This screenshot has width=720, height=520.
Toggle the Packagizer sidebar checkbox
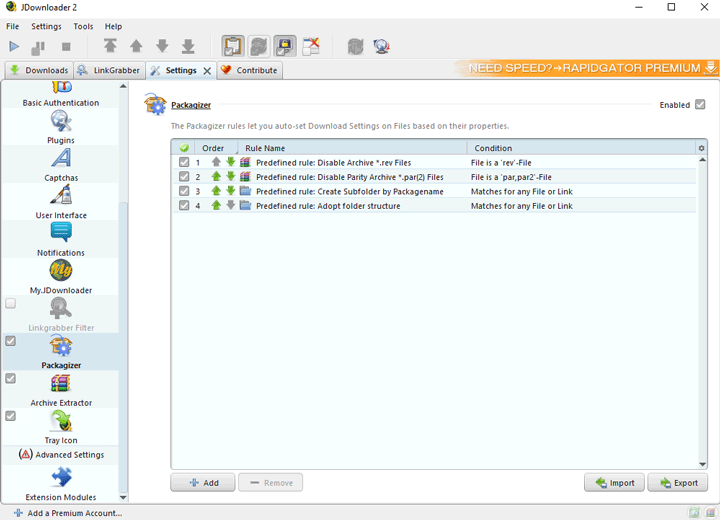tap(11, 341)
